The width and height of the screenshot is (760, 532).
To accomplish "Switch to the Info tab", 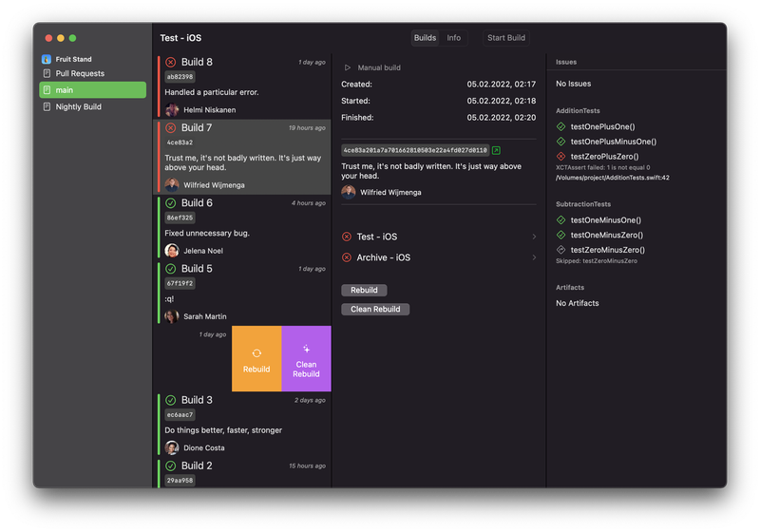I will 454,38.
